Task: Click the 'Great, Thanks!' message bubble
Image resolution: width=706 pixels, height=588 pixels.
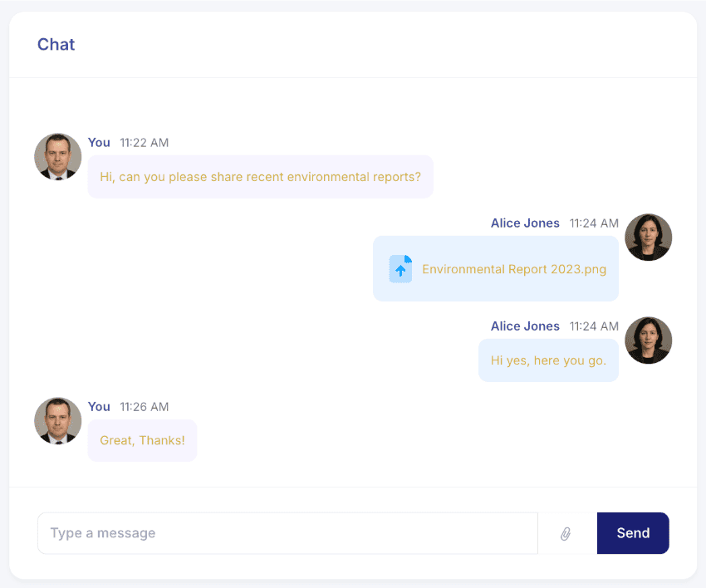Action: (x=142, y=439)
